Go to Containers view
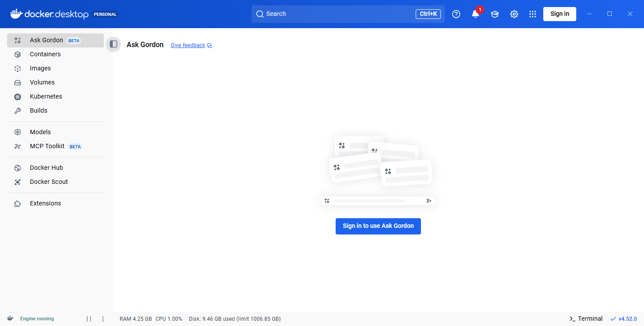Viewport: 644px width, 326px height. coord(55,55)
